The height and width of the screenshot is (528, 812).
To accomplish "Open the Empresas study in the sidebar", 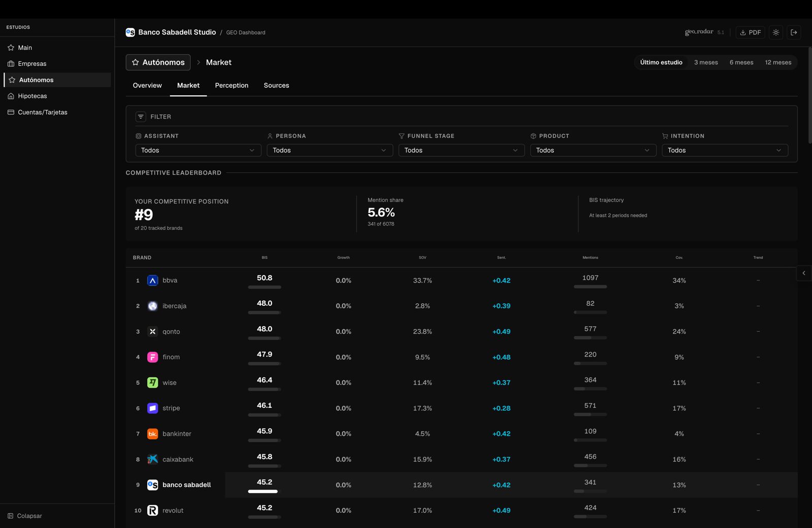I will [32, 64].
